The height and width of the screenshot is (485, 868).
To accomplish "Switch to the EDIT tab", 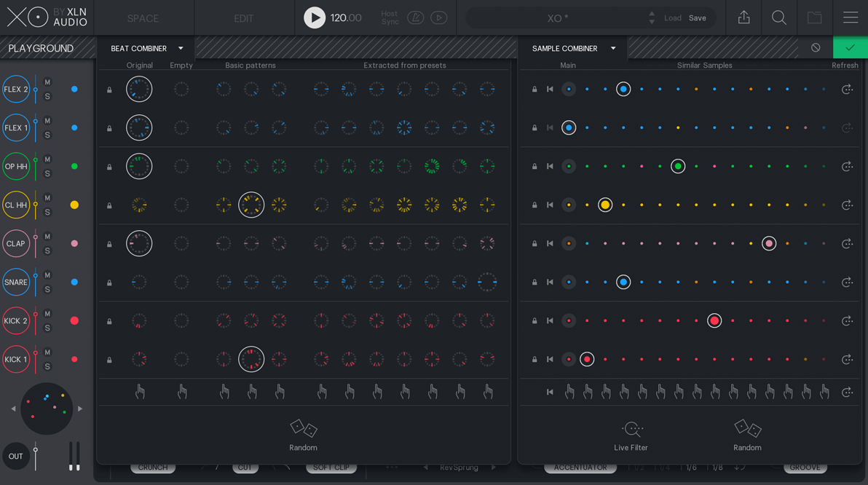I will click(x=244, y=18).
